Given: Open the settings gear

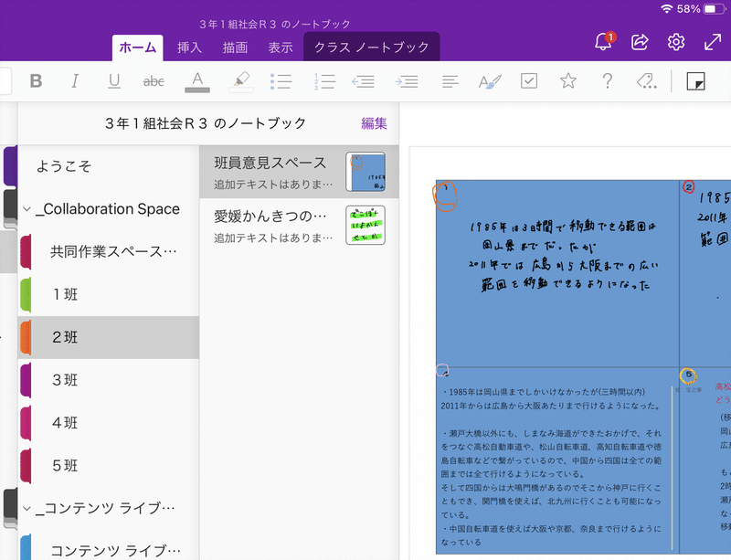Looking at the screenshot, I should [x=676, y=42].
